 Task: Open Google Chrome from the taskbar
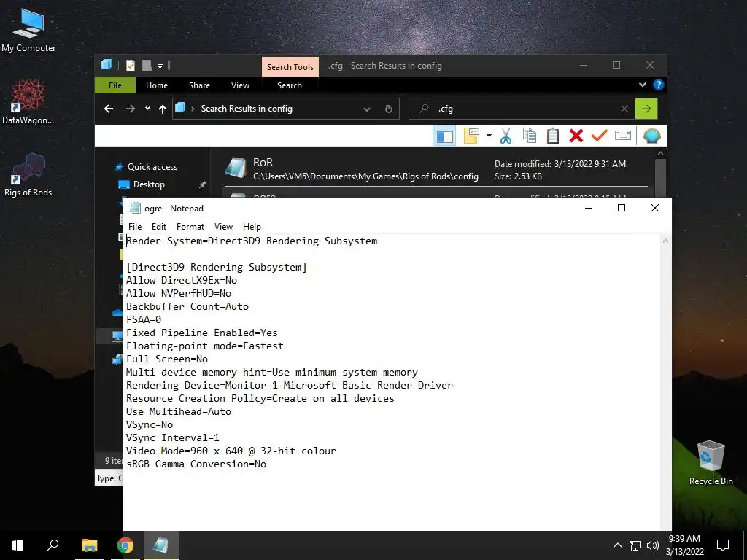coord(125,545)
